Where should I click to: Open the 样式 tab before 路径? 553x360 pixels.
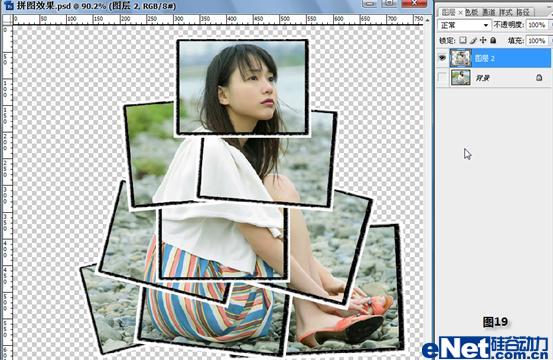[x=506, y=12]
